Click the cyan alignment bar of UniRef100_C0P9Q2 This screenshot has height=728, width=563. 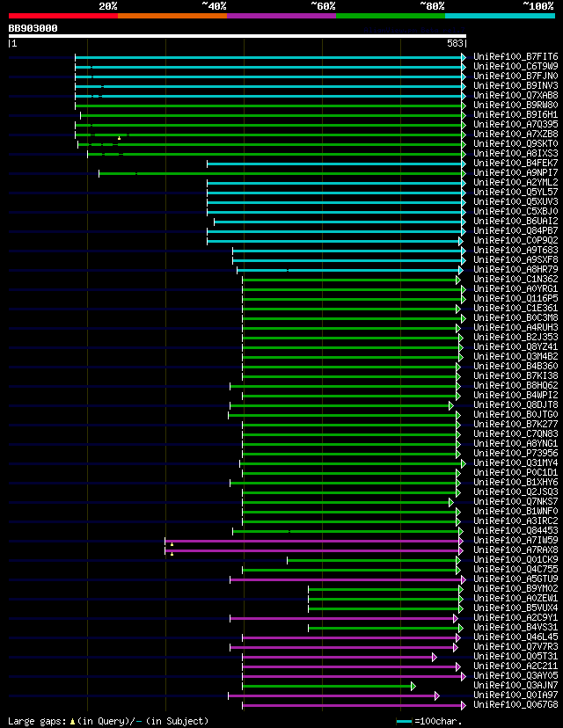(x=333, y=241)
